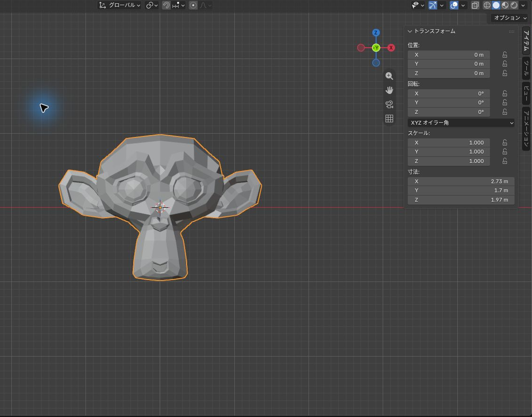Viewport: 532px width, 417px height.
Task: Switch to wireframe viewport shading
Action: coord(487,5)
